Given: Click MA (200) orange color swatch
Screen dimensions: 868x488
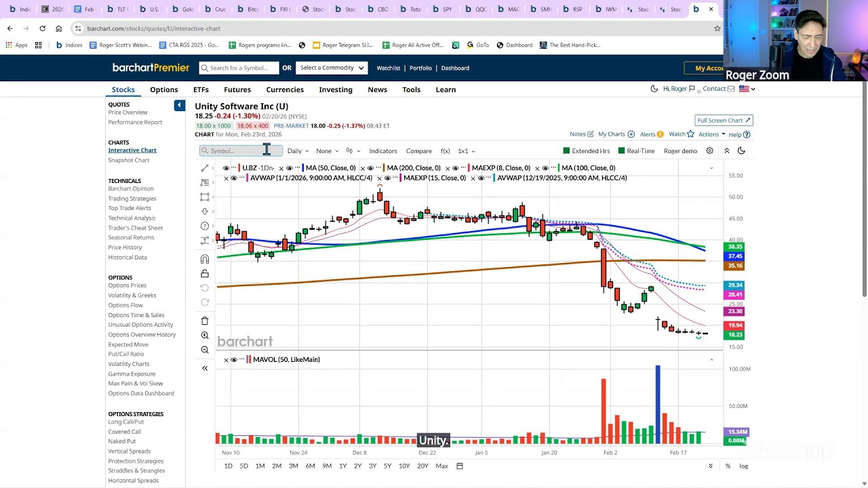Looking at the screenshot, I should coord(383,168).
